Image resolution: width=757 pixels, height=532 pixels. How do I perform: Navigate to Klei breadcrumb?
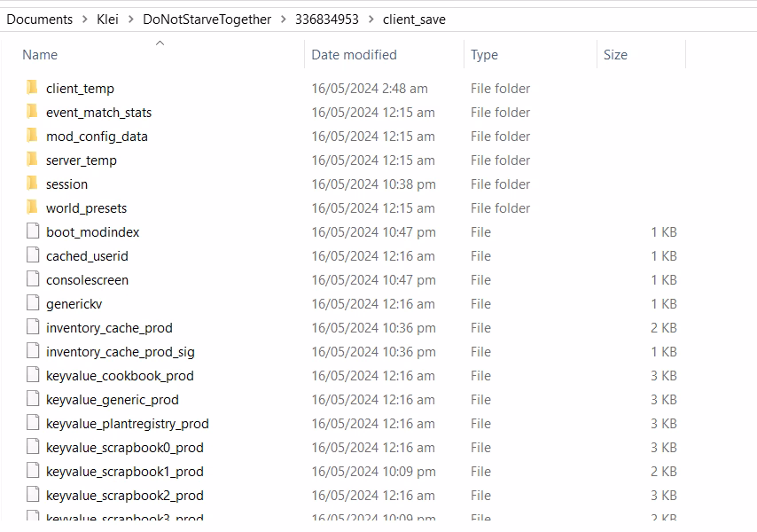[107, 20]
